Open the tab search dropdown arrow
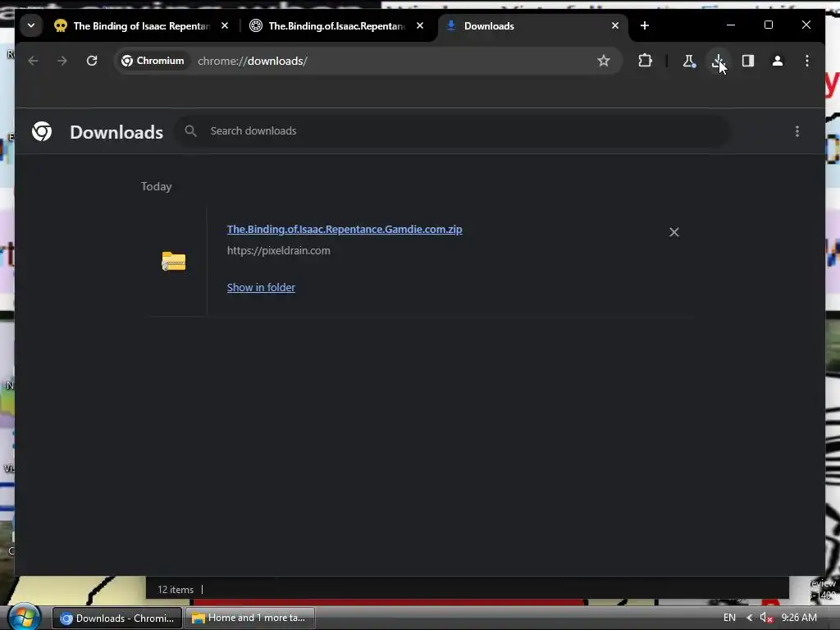The width and height of the screenshot is (840, 630). coord(31,25)
